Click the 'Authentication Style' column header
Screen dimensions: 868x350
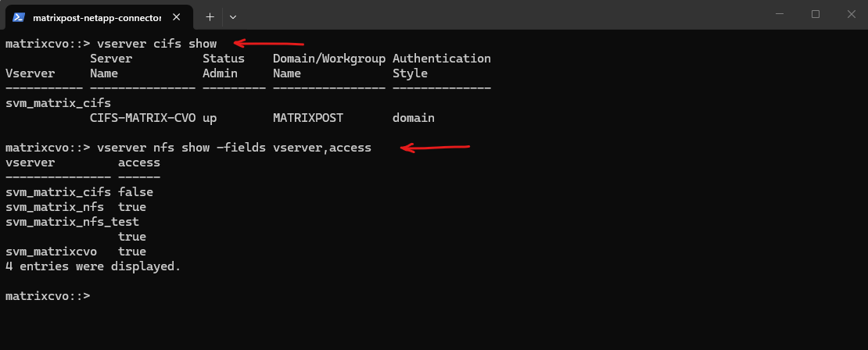coord(441,66)
